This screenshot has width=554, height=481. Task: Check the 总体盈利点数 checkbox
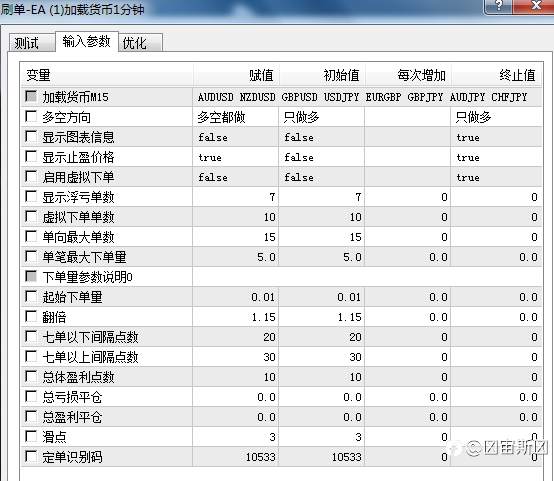31,377
